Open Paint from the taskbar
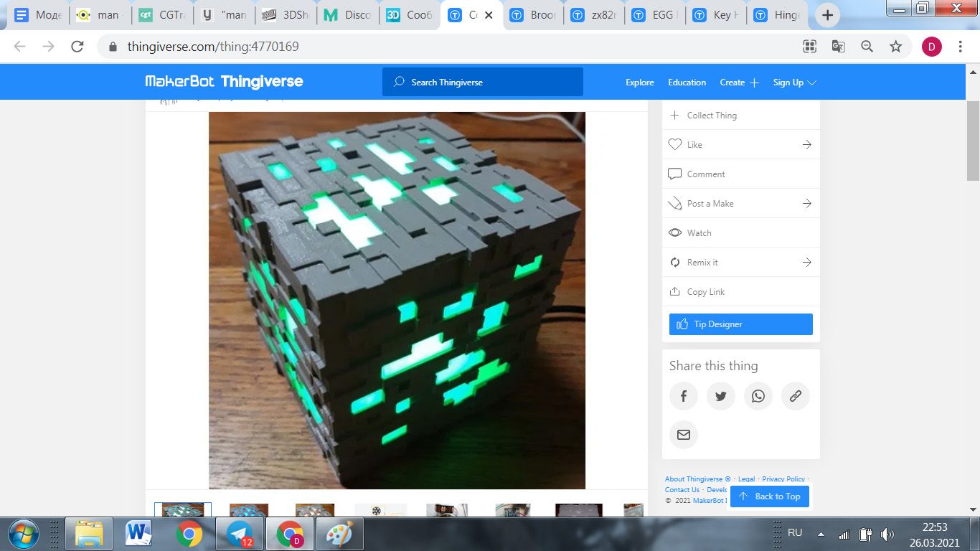This screenshot has width=980, height=551. point(339,534)
